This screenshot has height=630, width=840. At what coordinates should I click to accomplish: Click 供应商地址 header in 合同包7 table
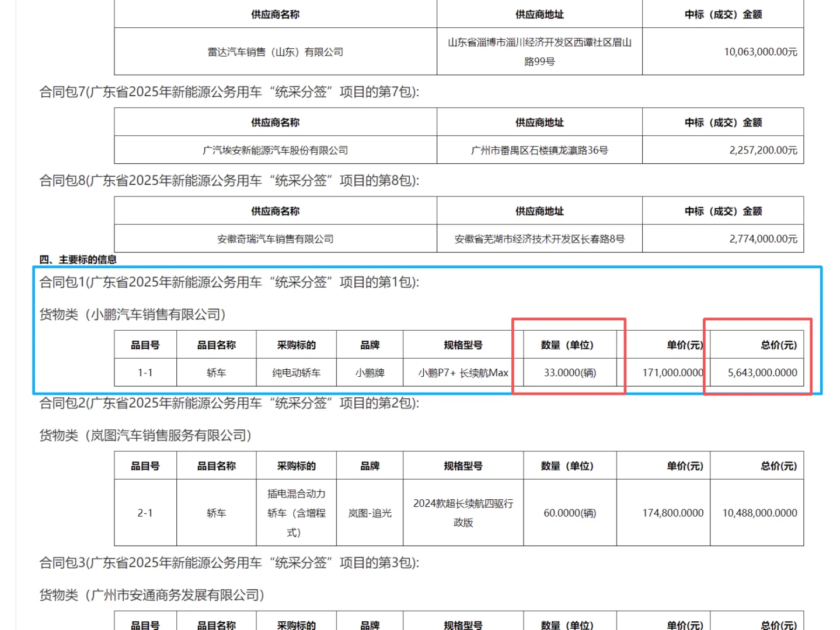tap(539, 123)
